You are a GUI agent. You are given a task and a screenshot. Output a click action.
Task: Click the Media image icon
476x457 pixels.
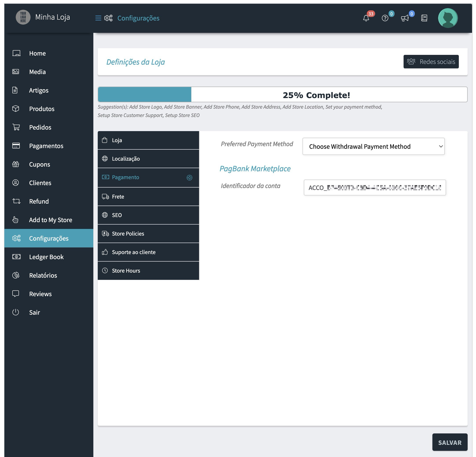click(x=16, y=71)
